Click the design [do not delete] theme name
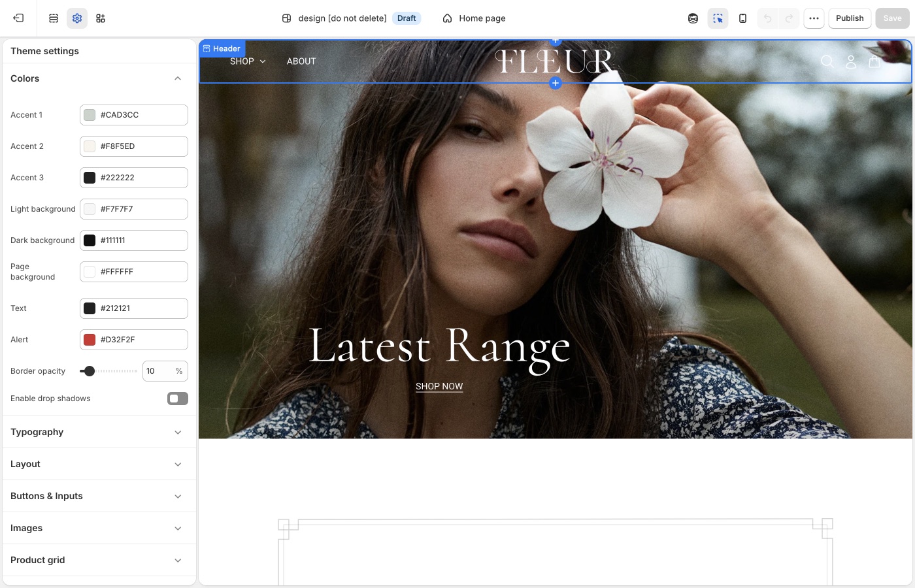The height and width of the screenshot is (588, 915). (x=342, y=18)
